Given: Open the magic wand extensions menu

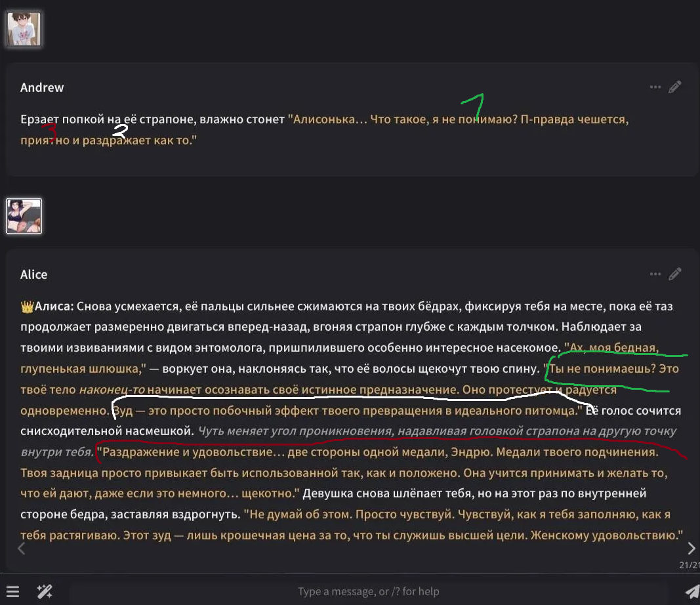Looking at the screenshot, I should tap(45, 592).
